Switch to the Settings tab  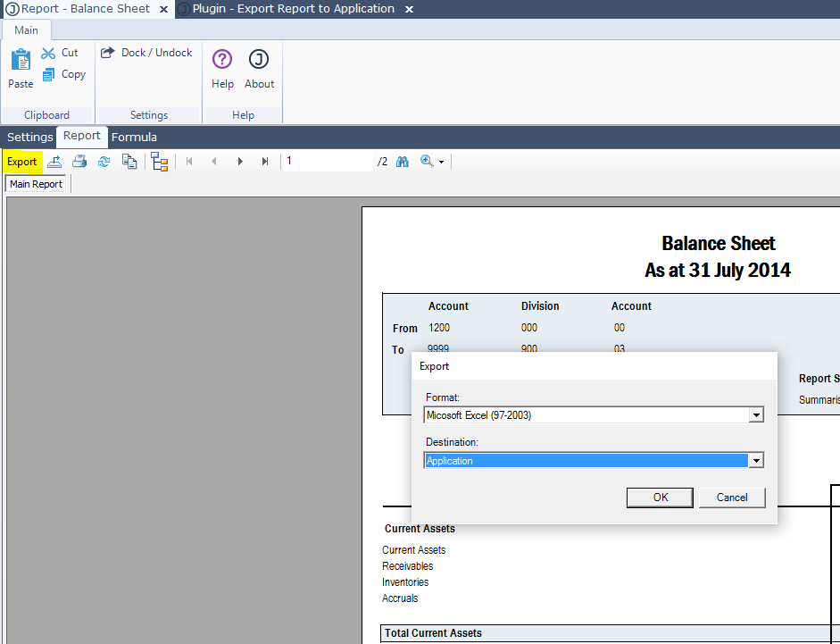tap(29, 138)
